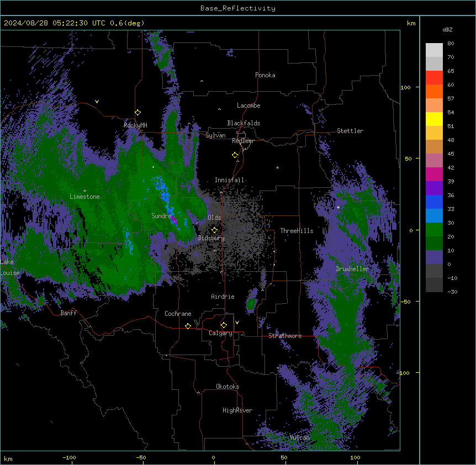Click the Strathmore city label
476x465 pixels.
click(285, 336)
